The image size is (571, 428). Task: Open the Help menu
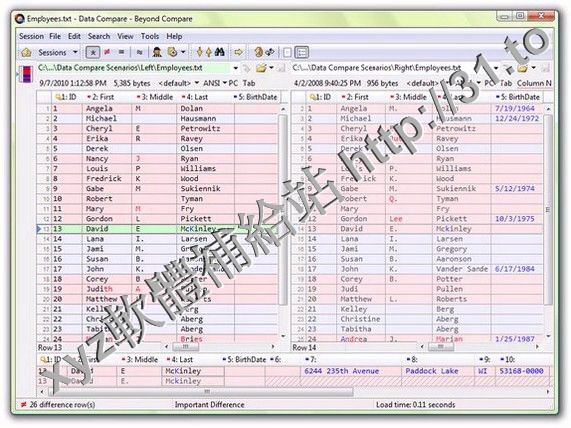174,36
